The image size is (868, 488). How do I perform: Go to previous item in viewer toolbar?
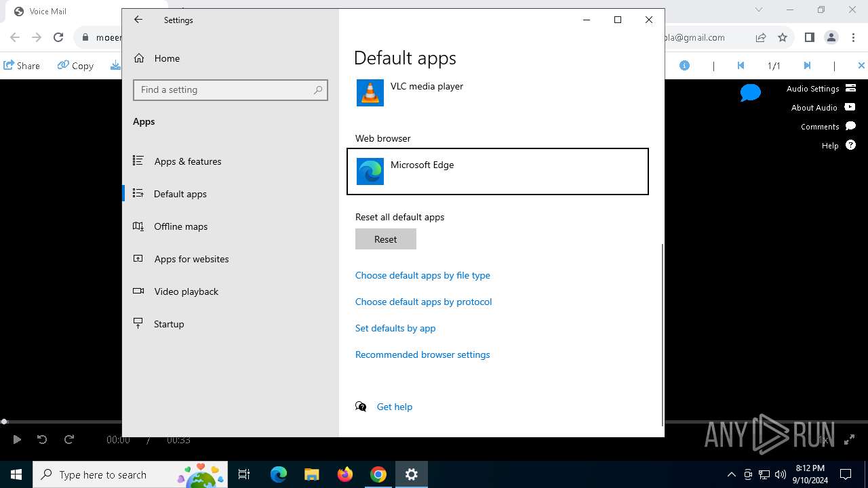741,66
